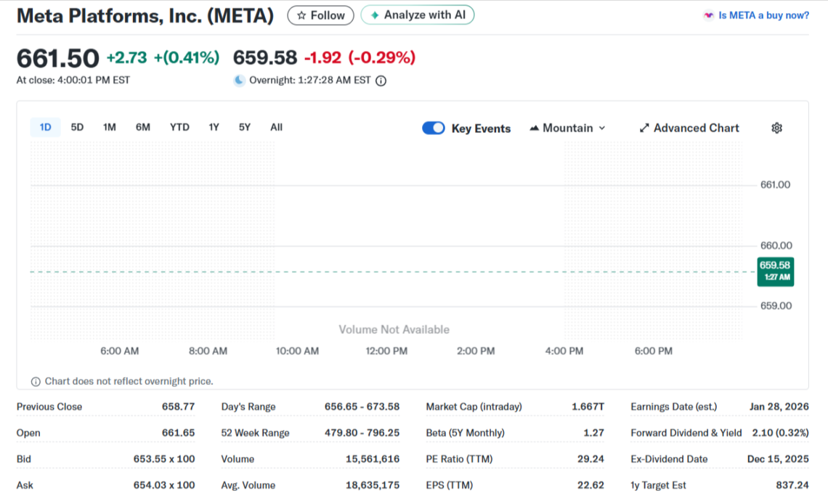Screen dimensions: 828x504
Task: Click the overnight price 659.58 in header
Action: click(265, 57)
